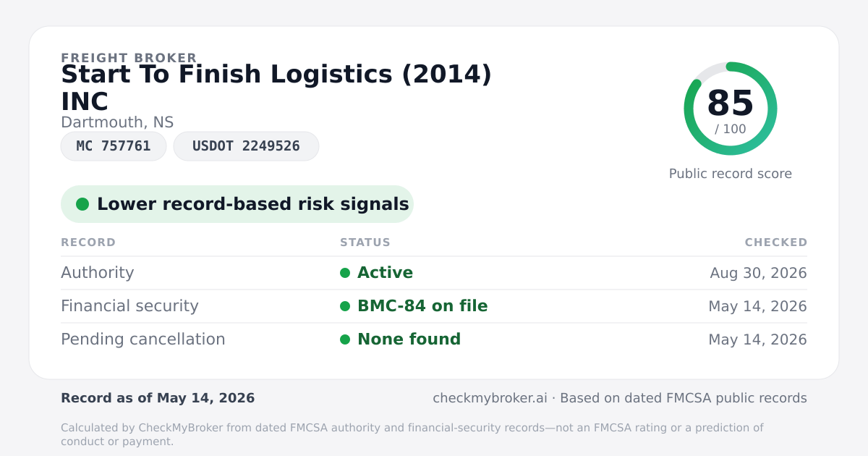This screenshot has height=456, width=868.
Task: Click the green dot beside None found
Action: coord(345,339)
